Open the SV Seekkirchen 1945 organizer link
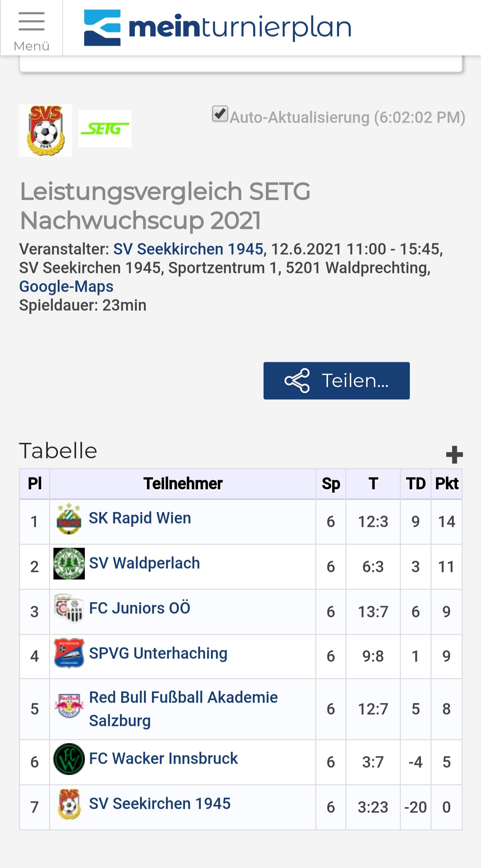Image resolution: width=481 pixels, height=868 pixels. [188, 249]
